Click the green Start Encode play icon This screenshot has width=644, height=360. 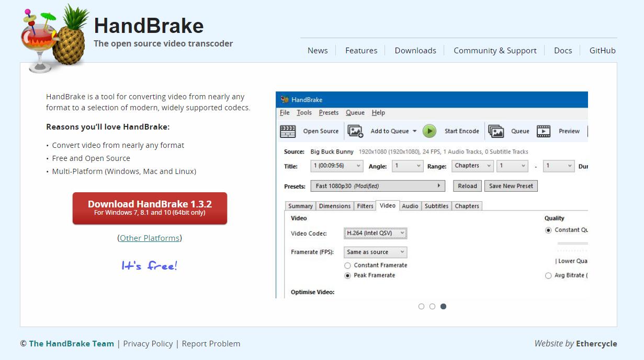pos(430,131)
